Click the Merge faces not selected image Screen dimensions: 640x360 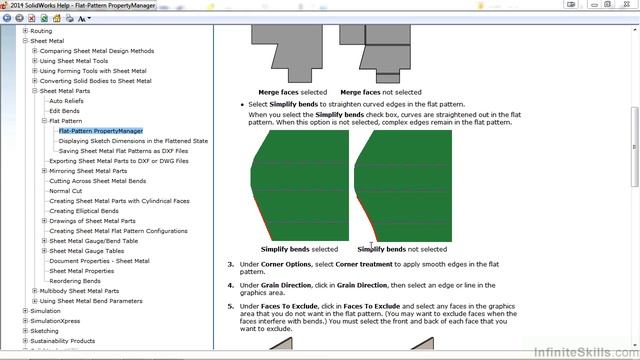(375, 53)
